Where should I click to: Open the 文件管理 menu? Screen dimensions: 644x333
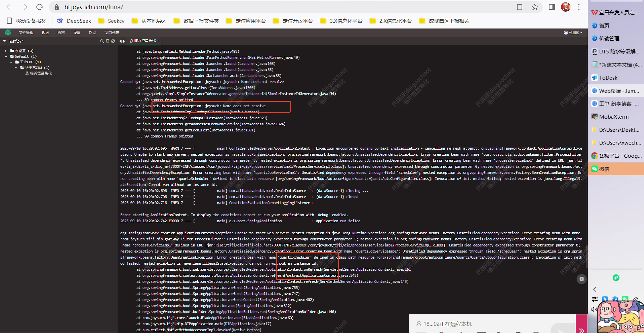pos(26,33)
